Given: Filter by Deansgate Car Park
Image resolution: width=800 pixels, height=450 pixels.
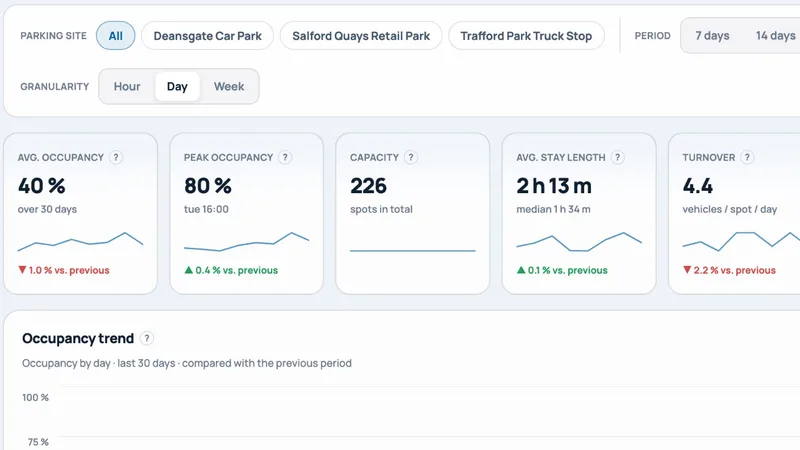Looking at the screenshot, I should [x=208, y=36].
